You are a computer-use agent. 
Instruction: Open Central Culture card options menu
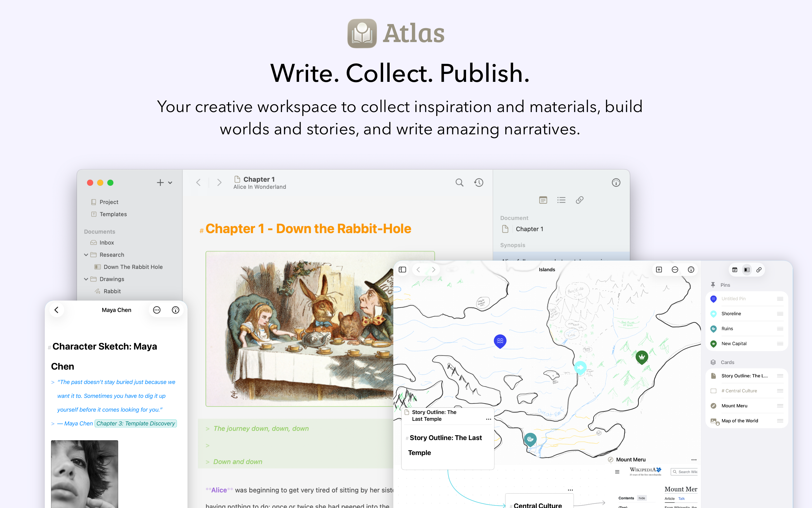point(570,490)
